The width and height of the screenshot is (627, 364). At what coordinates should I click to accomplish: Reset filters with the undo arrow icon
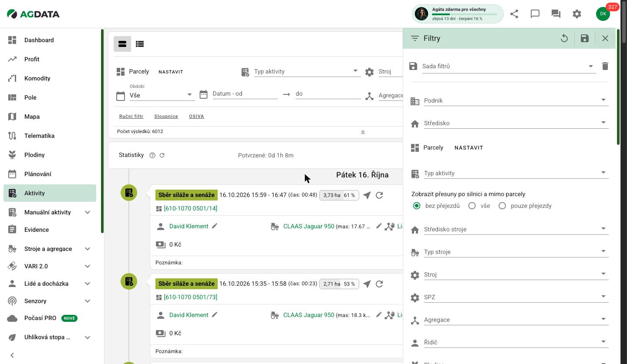(564, 38)
